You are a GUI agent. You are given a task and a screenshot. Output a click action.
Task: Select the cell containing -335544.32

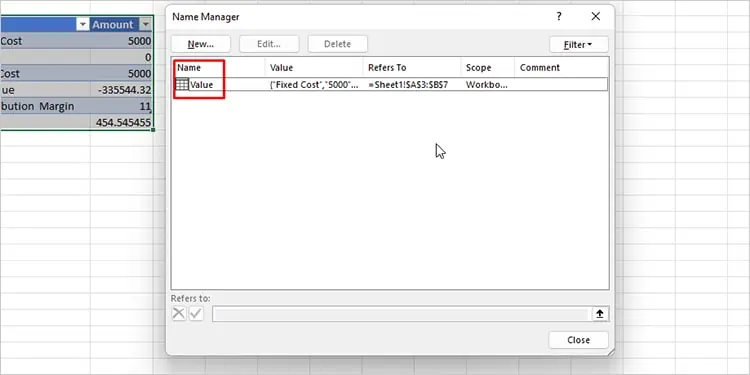click(x=121, y=90)
